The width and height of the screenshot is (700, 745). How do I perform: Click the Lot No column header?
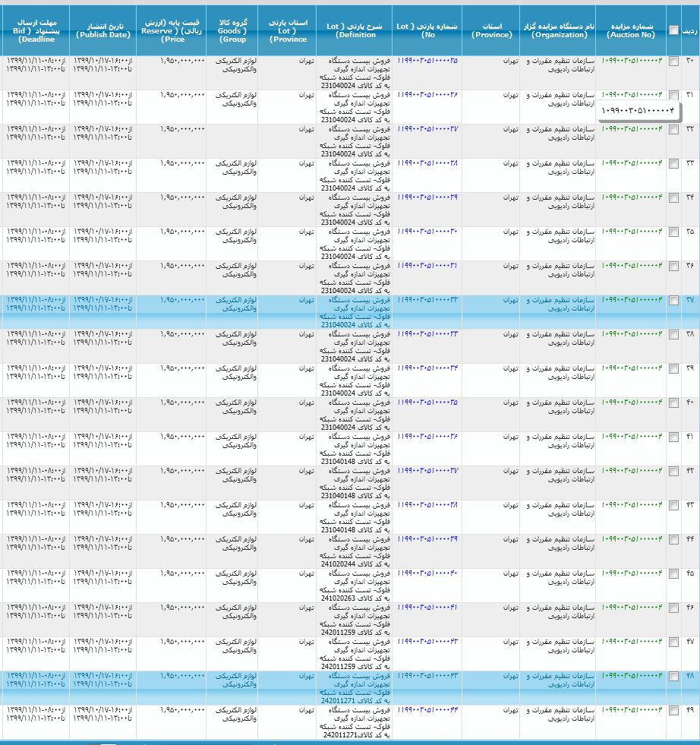click(x=427, y=30)
